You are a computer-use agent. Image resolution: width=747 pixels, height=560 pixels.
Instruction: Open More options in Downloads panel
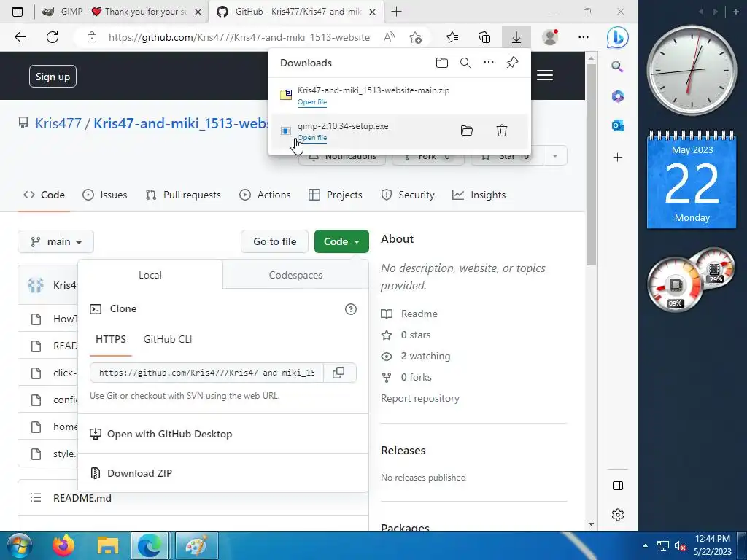point(489,63)
